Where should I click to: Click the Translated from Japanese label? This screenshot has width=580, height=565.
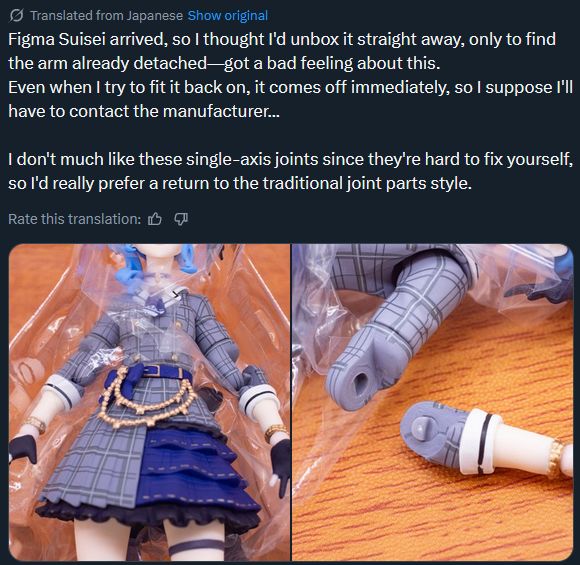coord(107,16)
